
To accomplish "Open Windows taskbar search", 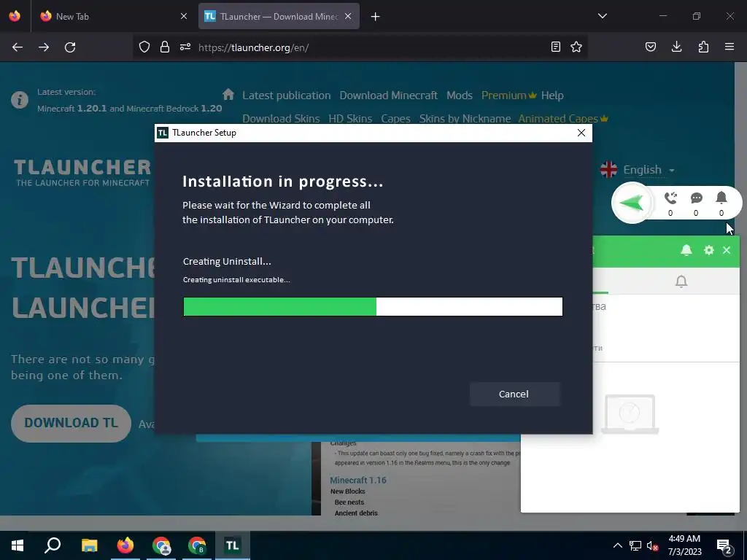I will 53,545.
